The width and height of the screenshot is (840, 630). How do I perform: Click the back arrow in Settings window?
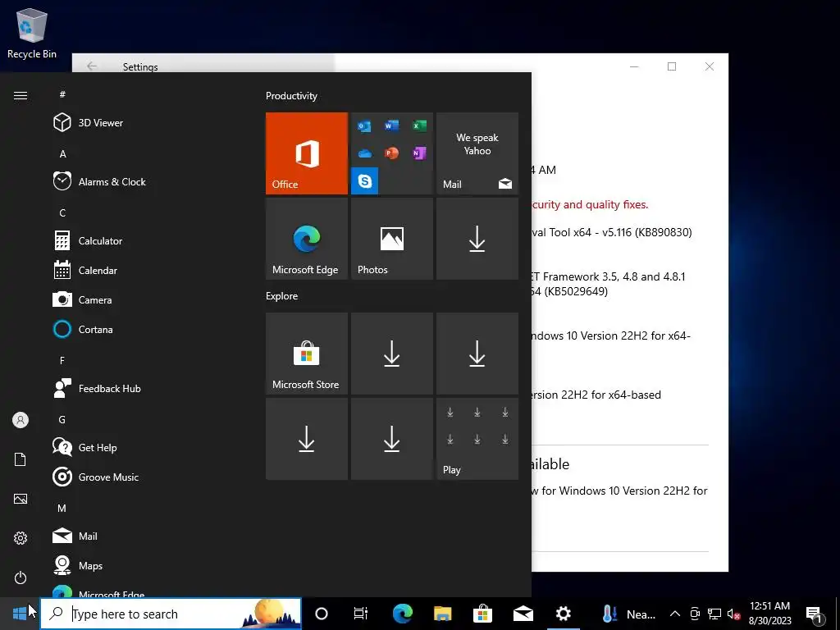point(92,66)
